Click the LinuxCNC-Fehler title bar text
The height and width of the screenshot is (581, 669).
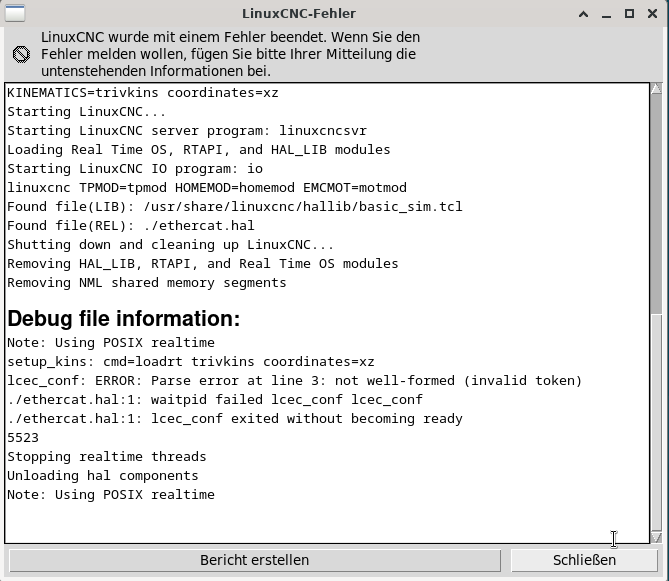299,14
